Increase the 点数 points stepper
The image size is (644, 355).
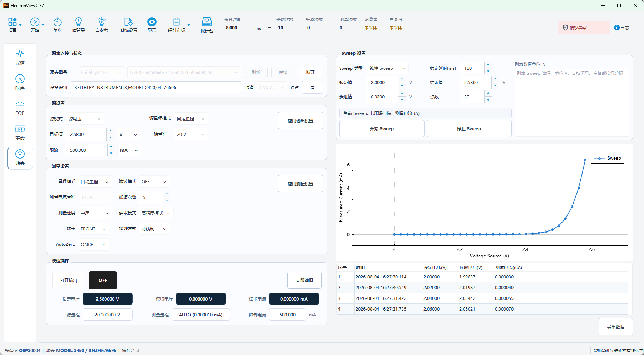click(x=488, y=93)
